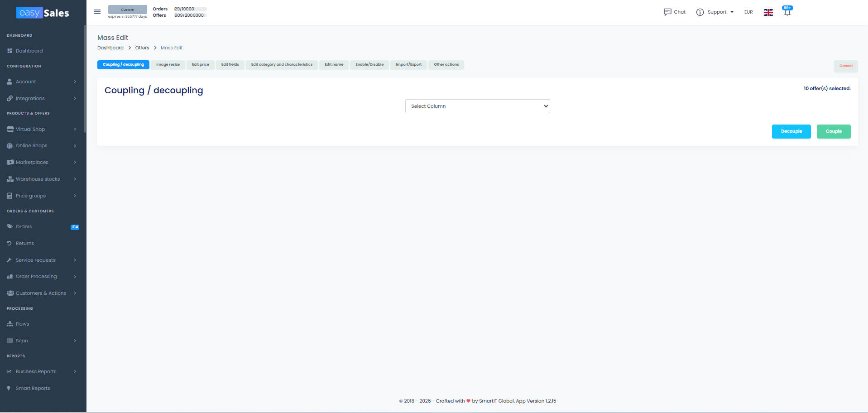Switch to the Edit price tab

[x=201, y=65]
